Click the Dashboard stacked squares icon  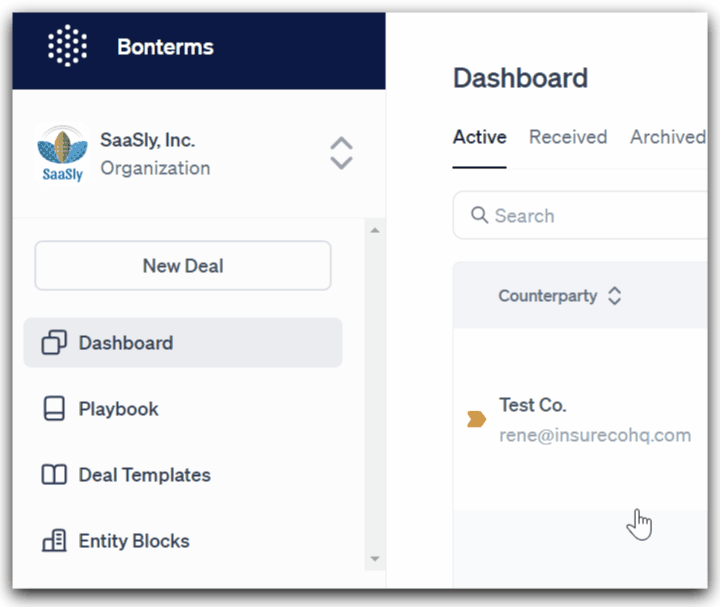tap(54, 343)
